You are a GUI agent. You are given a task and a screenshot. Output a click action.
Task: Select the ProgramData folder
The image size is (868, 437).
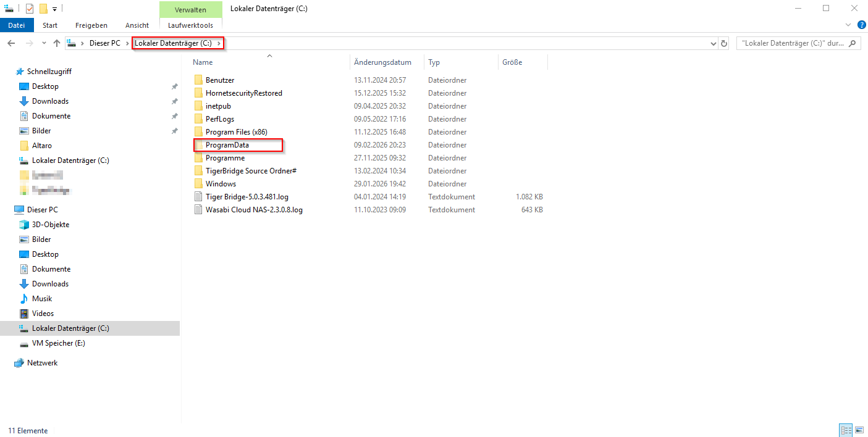coord(227,145)
